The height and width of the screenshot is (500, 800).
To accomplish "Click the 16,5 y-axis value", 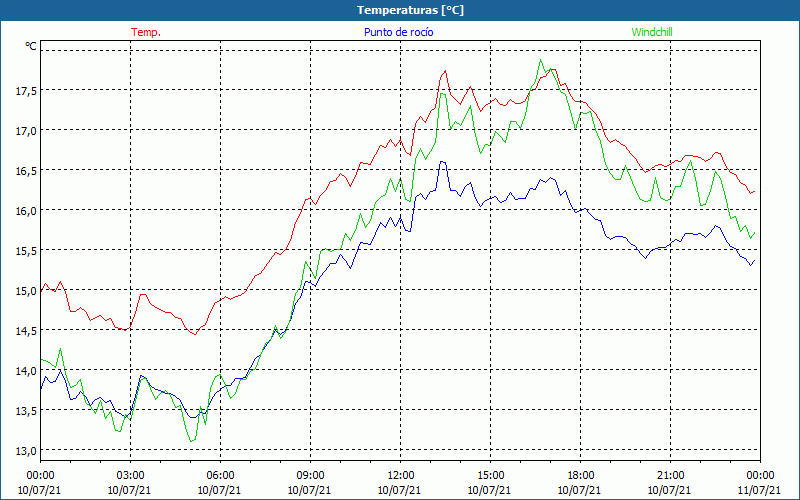I will [26, 170].
